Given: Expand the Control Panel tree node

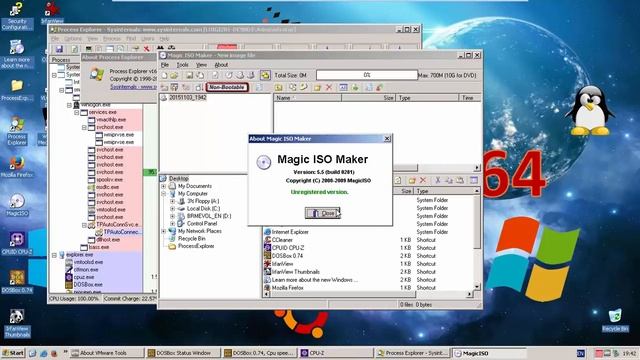Looking at the screenshot, I should (172, 224).
